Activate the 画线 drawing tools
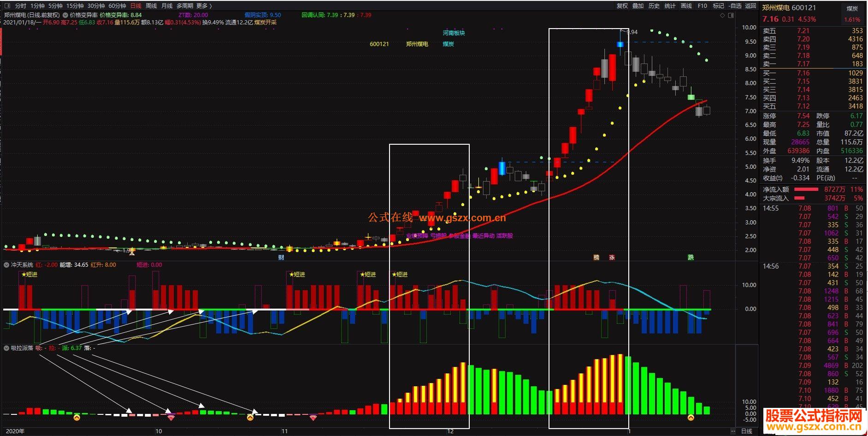 pyautogui.click(x=686, y=6)
